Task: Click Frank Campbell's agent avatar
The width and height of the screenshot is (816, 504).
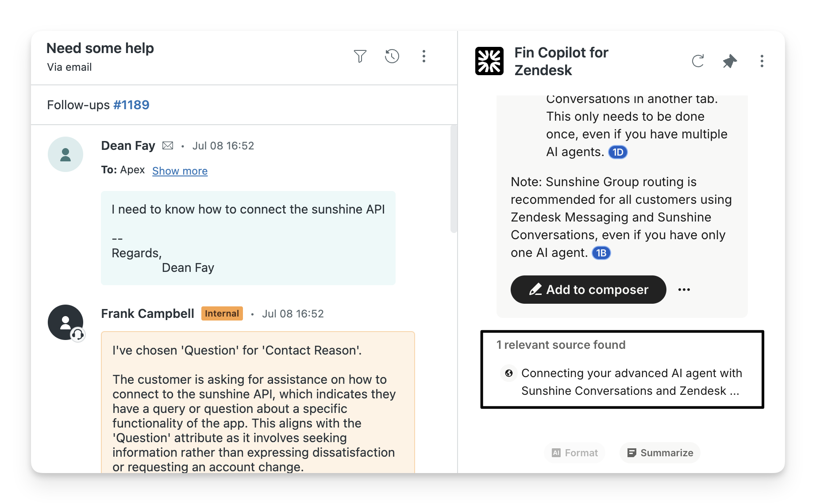Action: pos(65,322)
